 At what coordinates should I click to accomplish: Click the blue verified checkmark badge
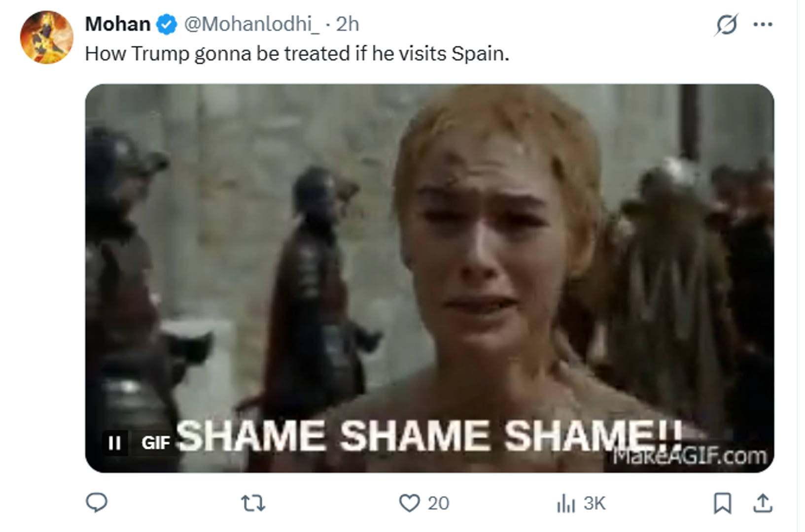[x=167, y=25]
